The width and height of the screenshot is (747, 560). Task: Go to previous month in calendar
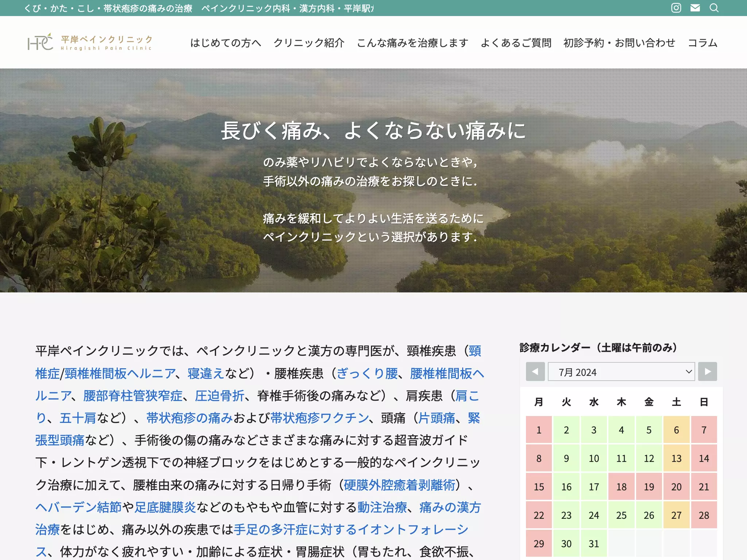click(535, 372)
